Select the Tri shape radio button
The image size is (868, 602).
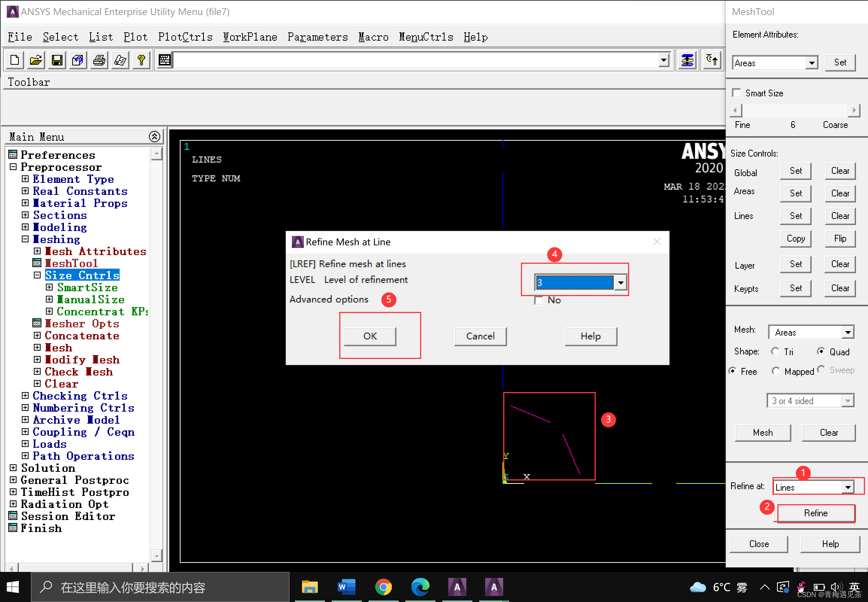coord(775,351)
